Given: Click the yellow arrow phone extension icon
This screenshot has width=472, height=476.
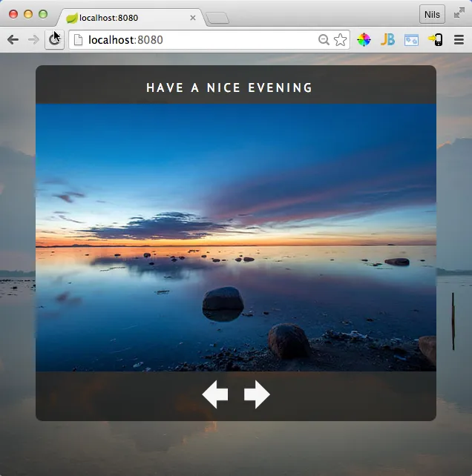Looking at the screenshot, I should pos(435,40).
